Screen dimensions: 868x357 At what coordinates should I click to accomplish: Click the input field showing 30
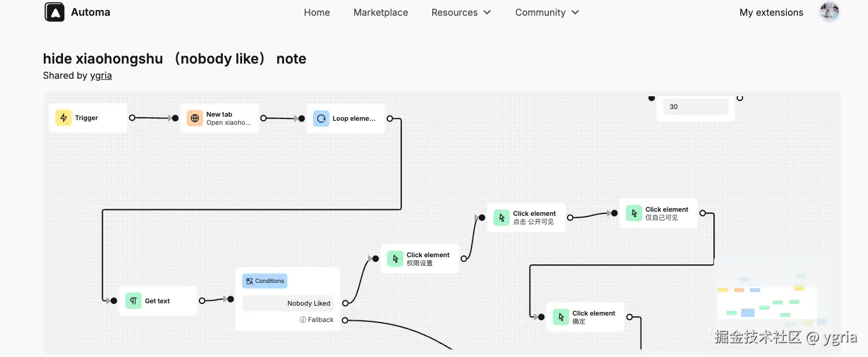coord(695,107)
